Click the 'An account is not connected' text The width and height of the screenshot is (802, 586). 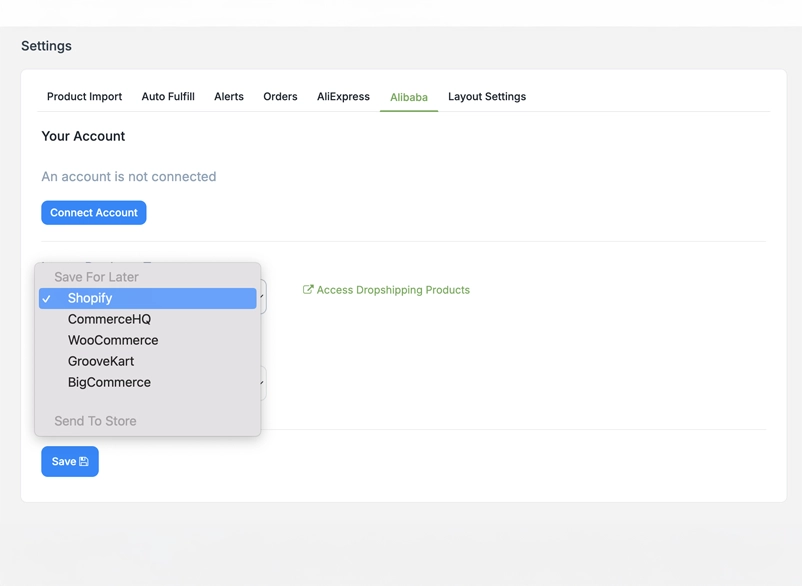point(129,176)
